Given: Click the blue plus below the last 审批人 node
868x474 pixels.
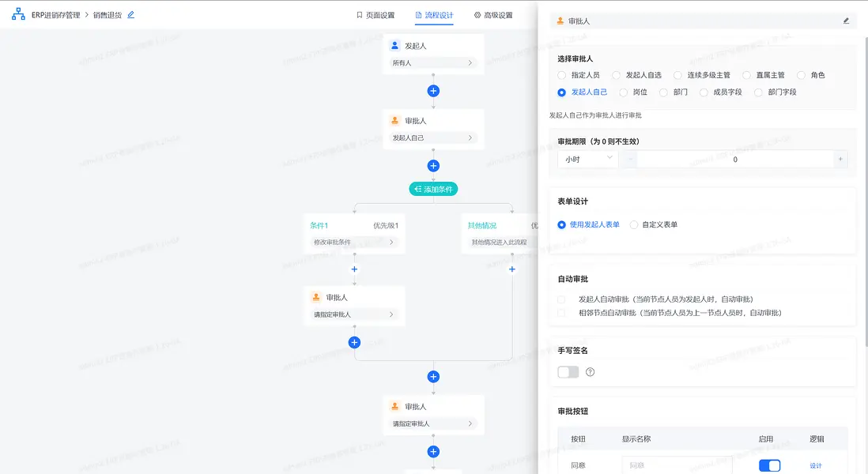Looking at the screenshot, I should point(433,451).
